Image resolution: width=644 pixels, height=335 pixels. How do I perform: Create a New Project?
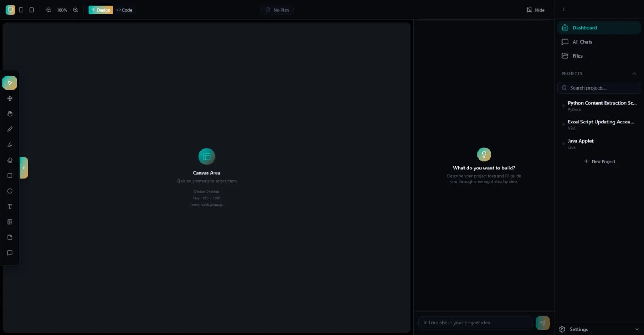599,161
